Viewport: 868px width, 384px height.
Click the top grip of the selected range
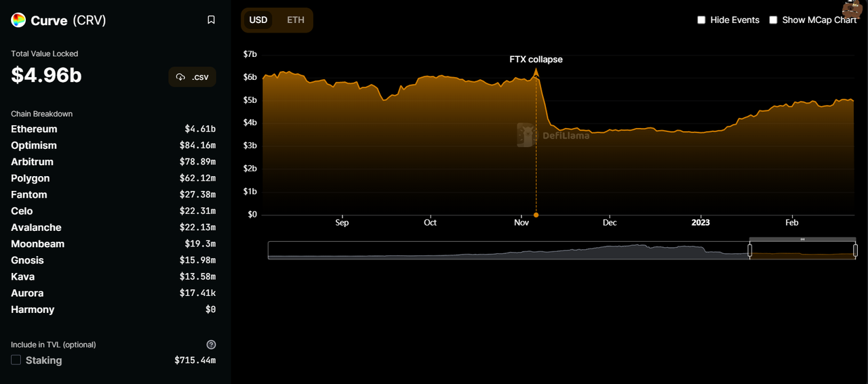(802, 239)
